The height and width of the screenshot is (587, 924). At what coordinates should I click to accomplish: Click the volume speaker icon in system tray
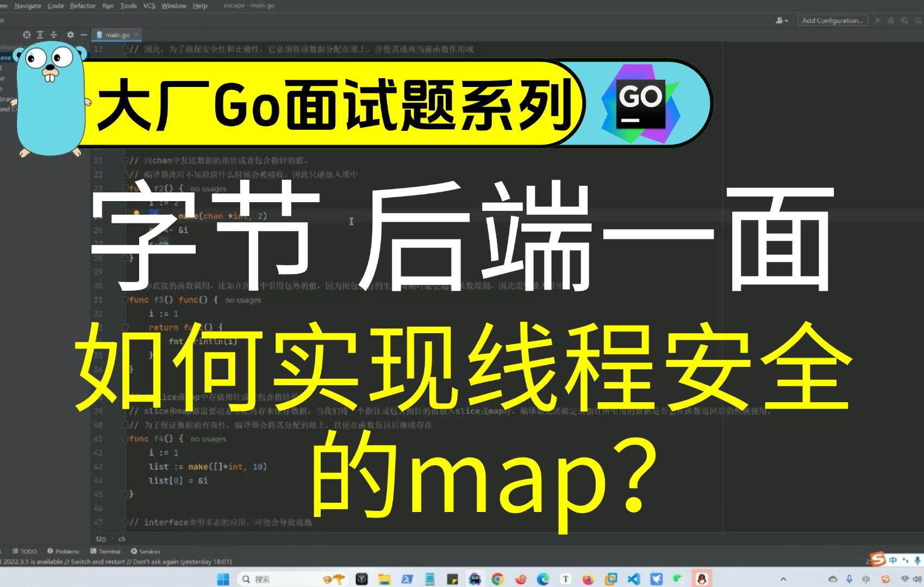coord(919,579)
